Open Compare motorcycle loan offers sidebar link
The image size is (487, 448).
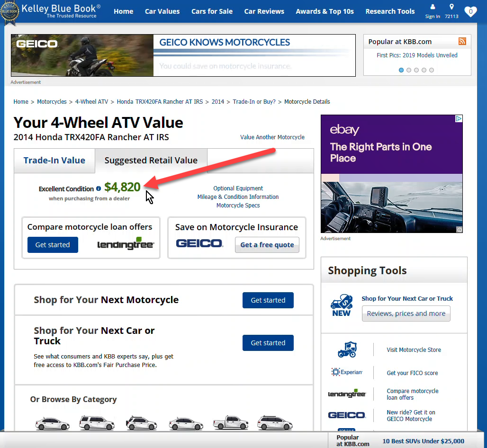(413, 394)
